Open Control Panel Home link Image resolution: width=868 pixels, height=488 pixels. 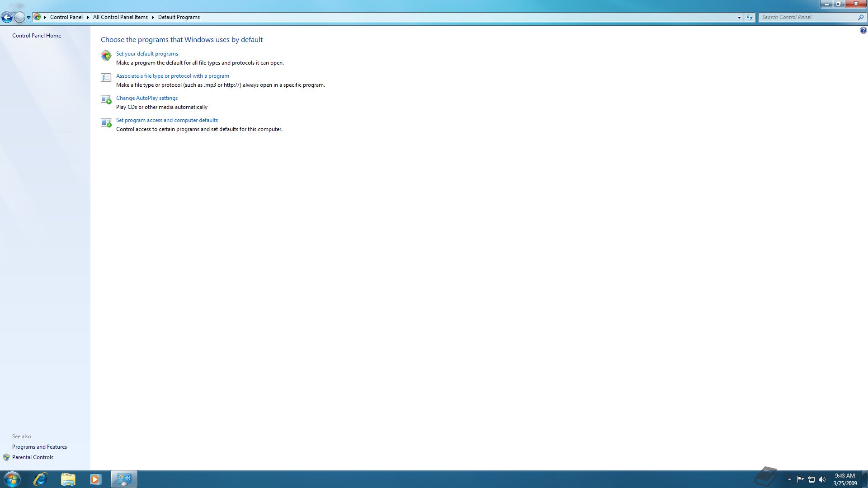point(37,36)
